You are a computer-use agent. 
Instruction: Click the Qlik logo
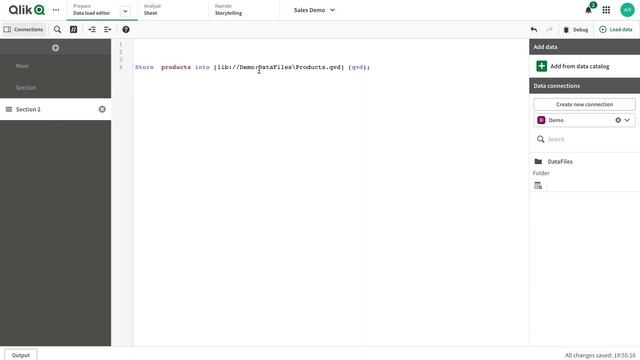[x=27, y=10]
